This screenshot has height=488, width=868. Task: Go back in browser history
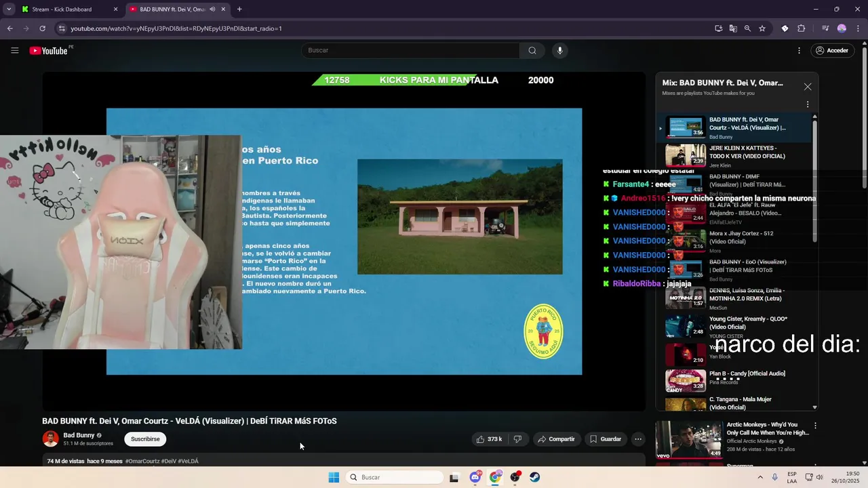pyautogui.click(x=9, y=28)
